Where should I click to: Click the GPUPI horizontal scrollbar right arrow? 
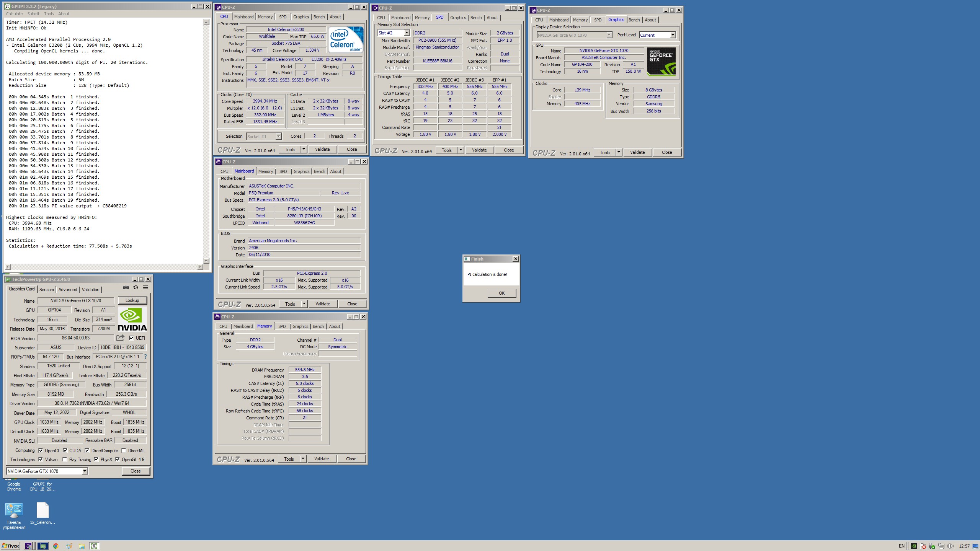click(200, 267)
